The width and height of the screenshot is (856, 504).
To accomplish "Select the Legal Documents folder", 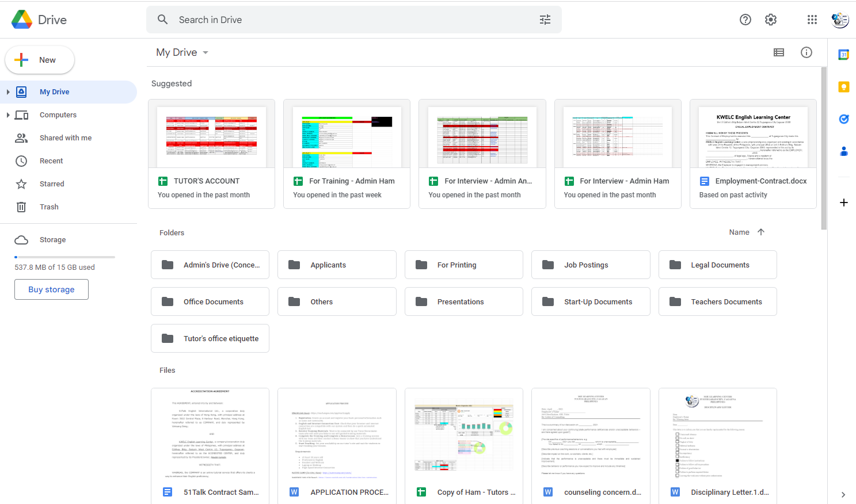I will point(718,265).
